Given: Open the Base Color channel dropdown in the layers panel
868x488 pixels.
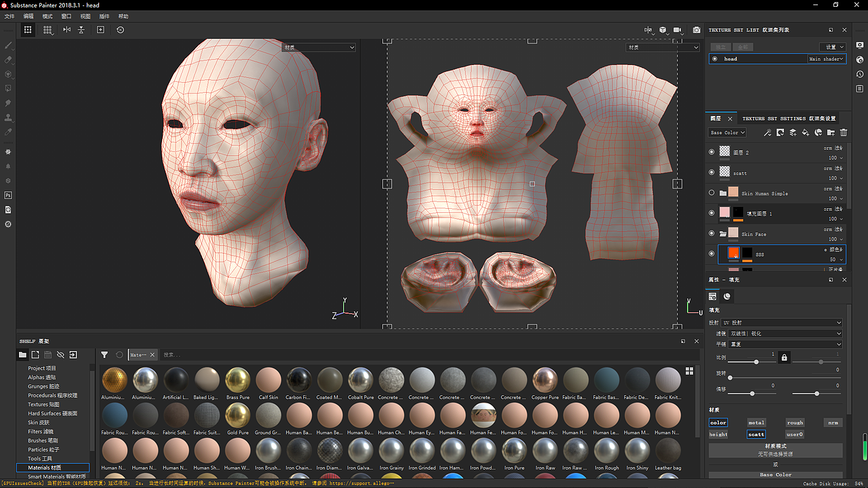Looking at the screenshot, I should pyautogui.click(x=727, y=132).
